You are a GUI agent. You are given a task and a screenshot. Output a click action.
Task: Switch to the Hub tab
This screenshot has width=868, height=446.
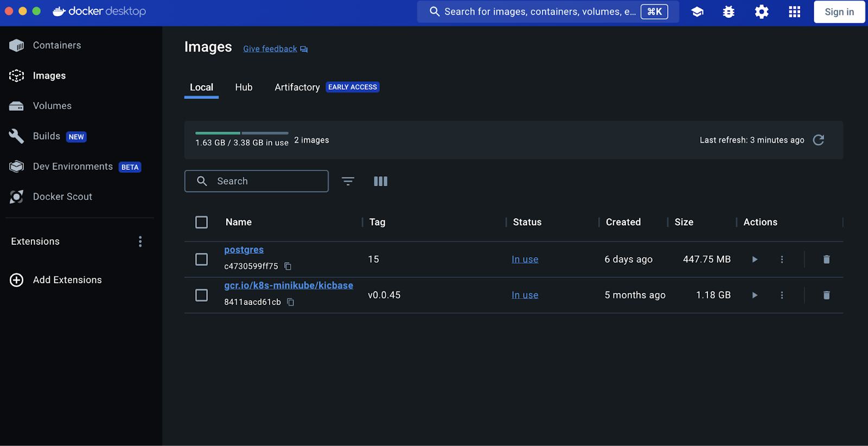[244, 87]
